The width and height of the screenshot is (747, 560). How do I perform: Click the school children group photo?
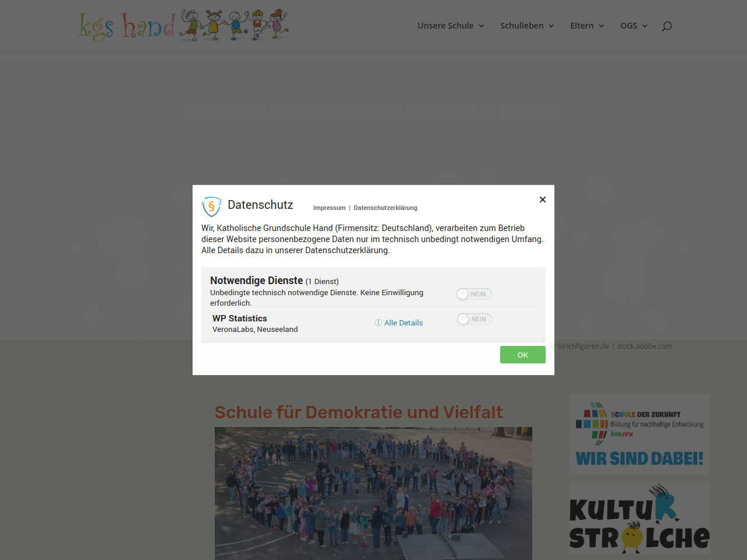(373, 493)
